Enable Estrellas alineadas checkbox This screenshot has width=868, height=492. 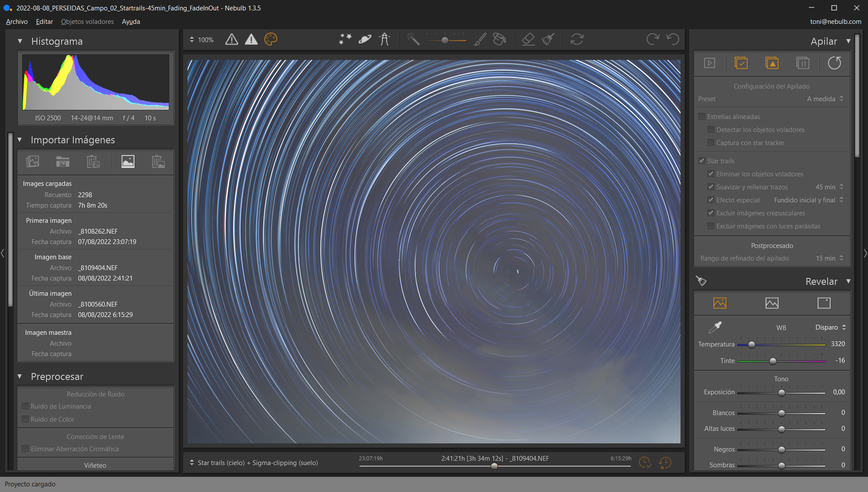(702, 117)
